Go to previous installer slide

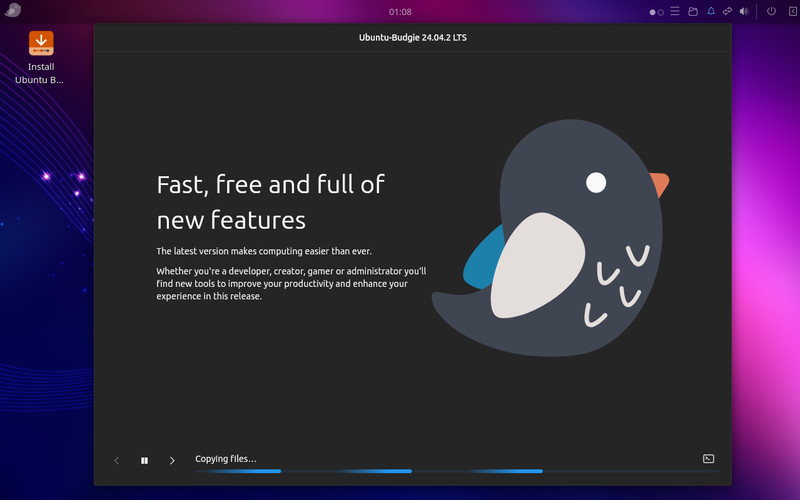point(117,461)
